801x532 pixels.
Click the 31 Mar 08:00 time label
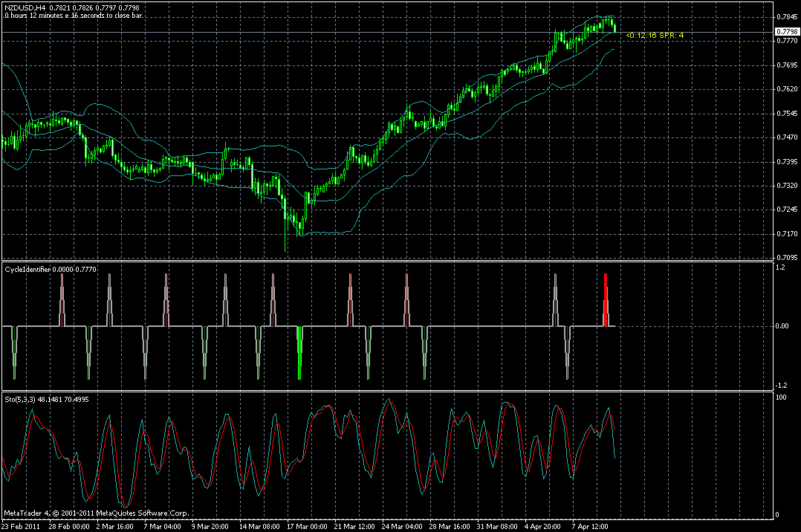(x=497, y=526)
